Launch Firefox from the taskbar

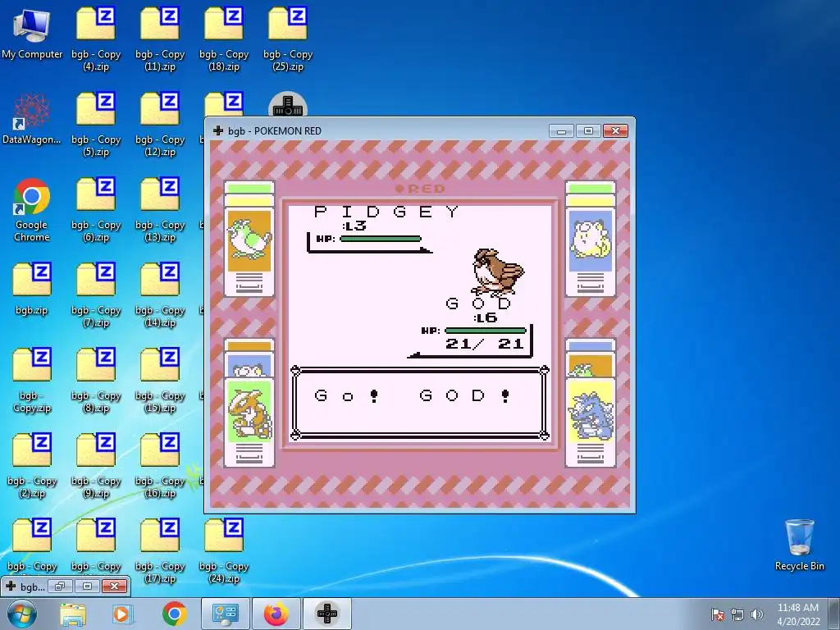pyautogui.click(x=276, y=614)
